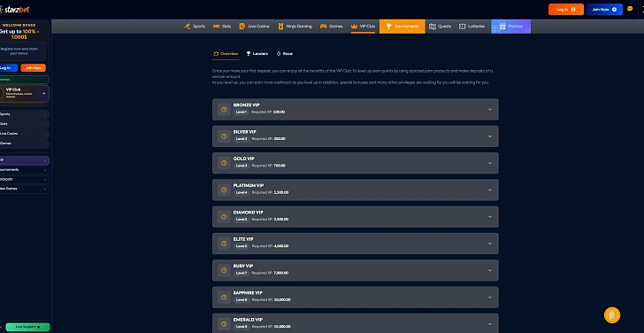Image resolution: width=644 pixels, height=333 pixels.
Task: Click the Ruby VIP level badge icon
Action: click(x=224, y=270)
